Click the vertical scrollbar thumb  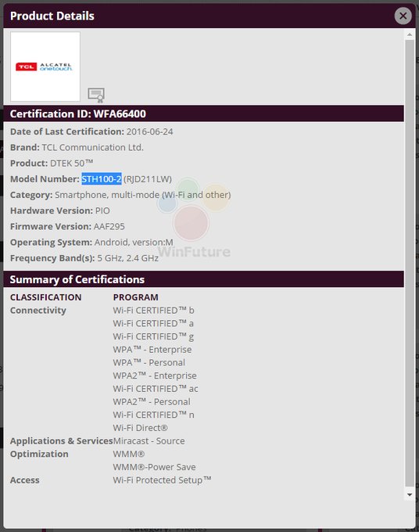[x=410, y=264]
